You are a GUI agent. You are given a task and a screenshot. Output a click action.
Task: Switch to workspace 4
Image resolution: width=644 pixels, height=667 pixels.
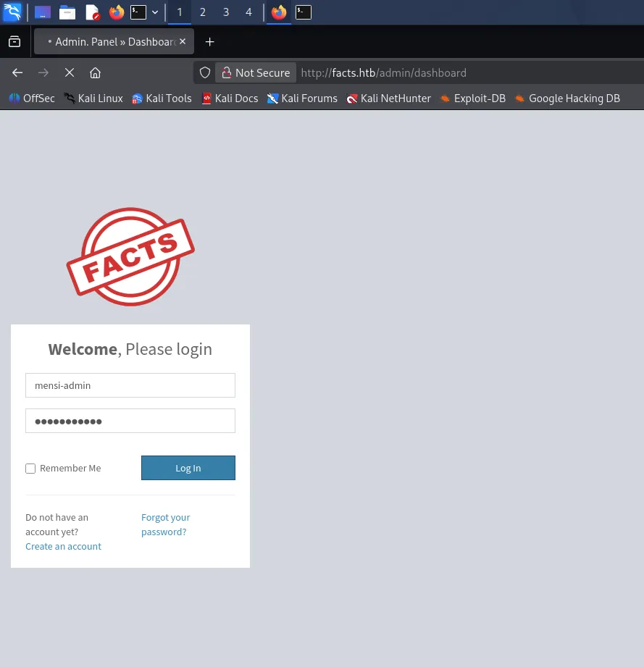(x=249, y=12)
